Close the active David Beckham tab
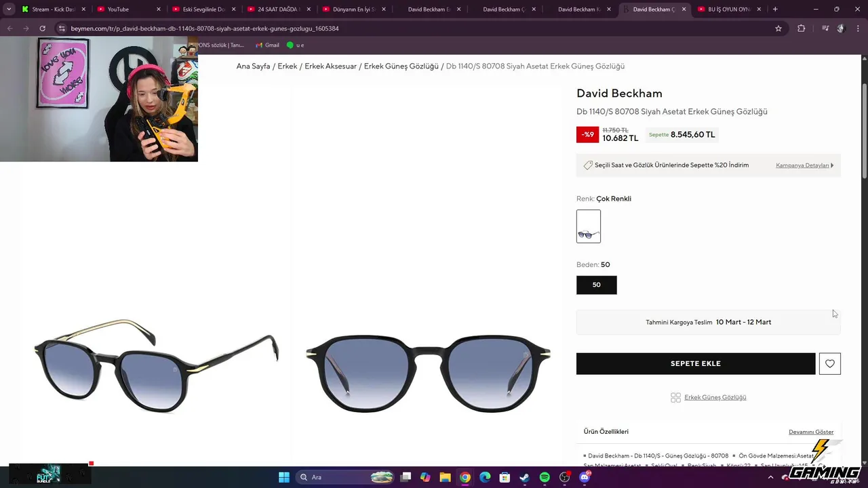The image size is (868, 488). coord(684,9)
